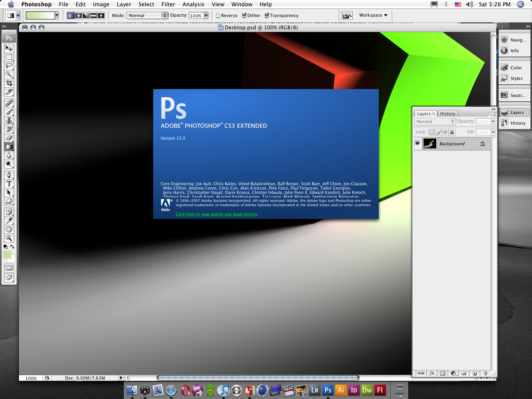Select the Move tool

[x=9, y=48]
